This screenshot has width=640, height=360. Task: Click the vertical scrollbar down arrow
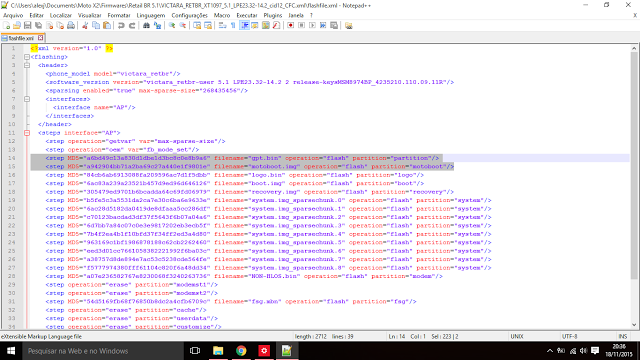point(634,325)
